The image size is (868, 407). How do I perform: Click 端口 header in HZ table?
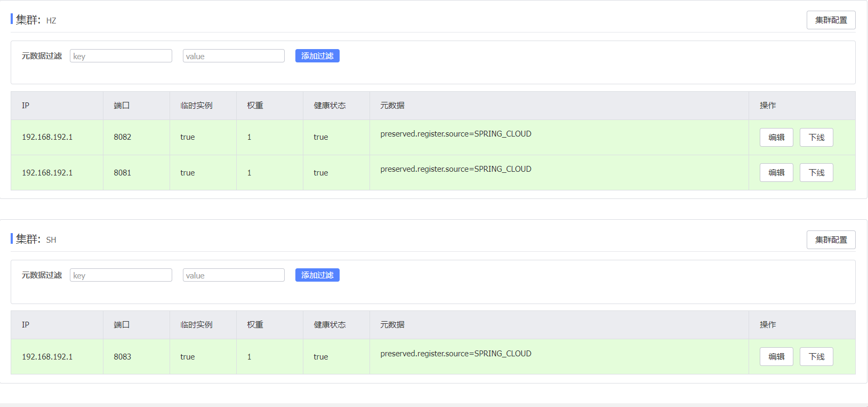tap(122, 106)
